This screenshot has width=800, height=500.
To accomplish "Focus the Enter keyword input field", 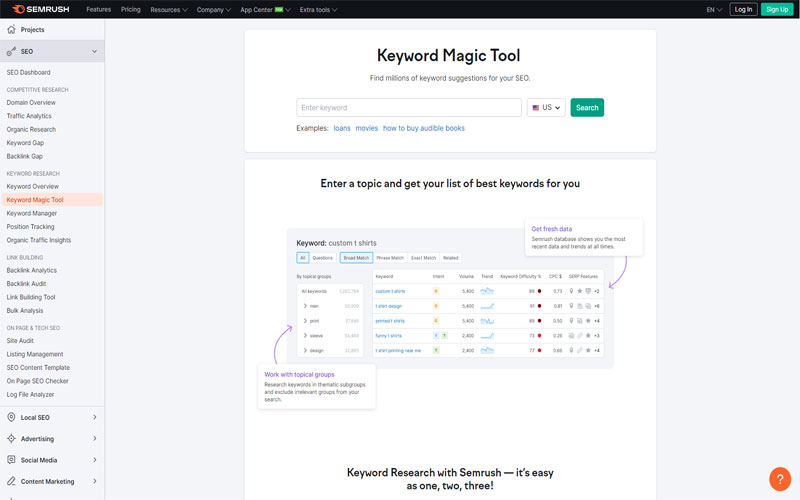I will click(409, 108).
